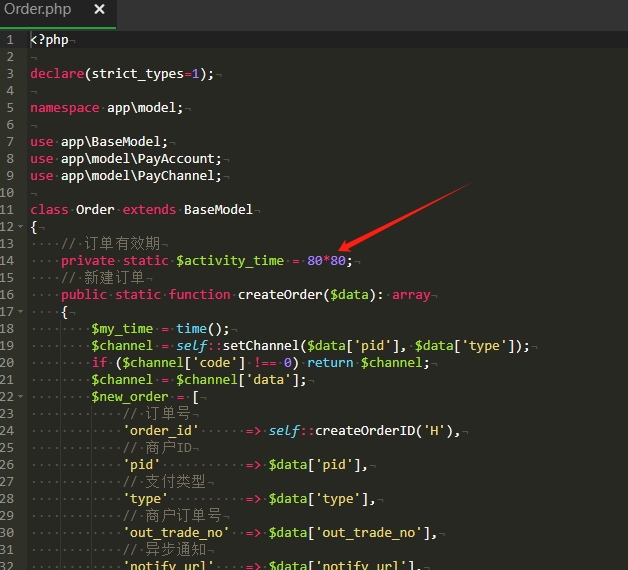
Task: Place cursor on the value 80*80
Action: coord(326,261)
